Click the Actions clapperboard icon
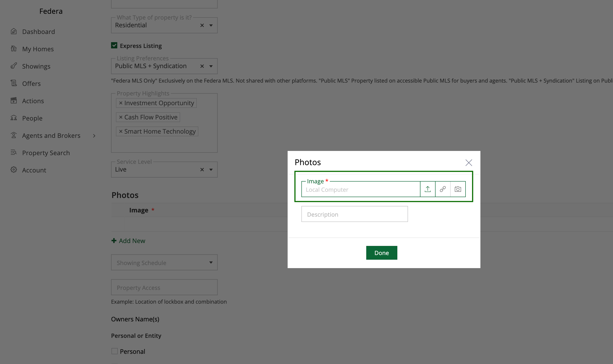This screenshot has height=364, width=613. [x=14, y=100]
